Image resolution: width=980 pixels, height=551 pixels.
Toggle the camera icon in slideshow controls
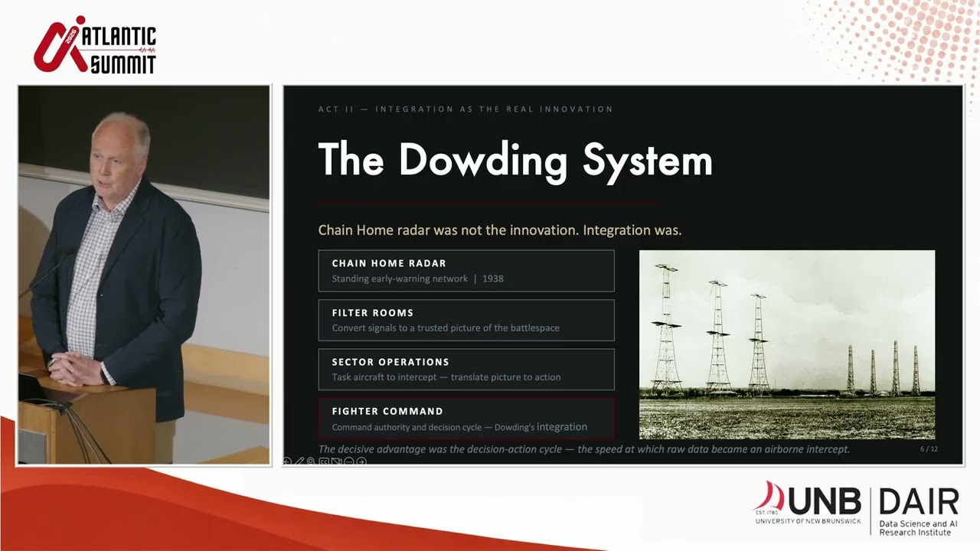pyautogui.click(x=337, y=461)
